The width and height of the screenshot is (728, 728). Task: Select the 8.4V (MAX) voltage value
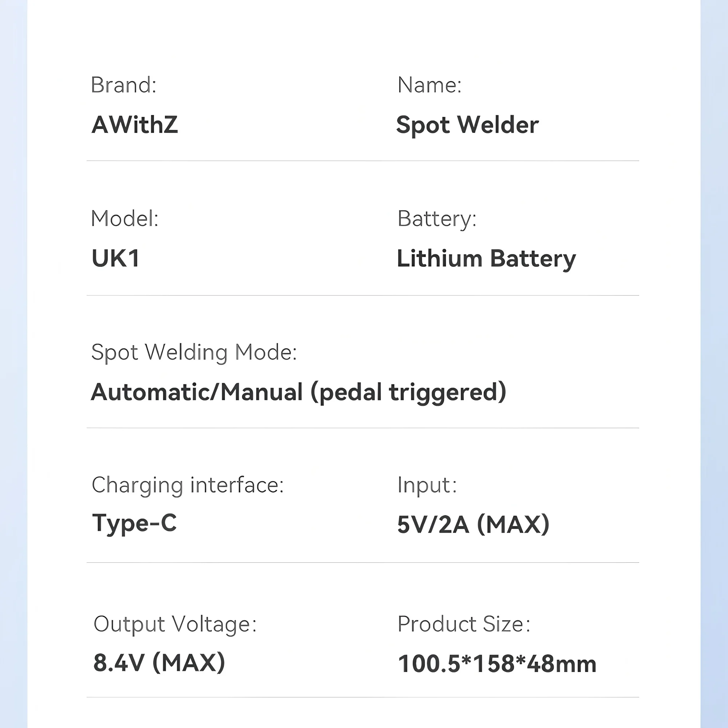(159, 663)
